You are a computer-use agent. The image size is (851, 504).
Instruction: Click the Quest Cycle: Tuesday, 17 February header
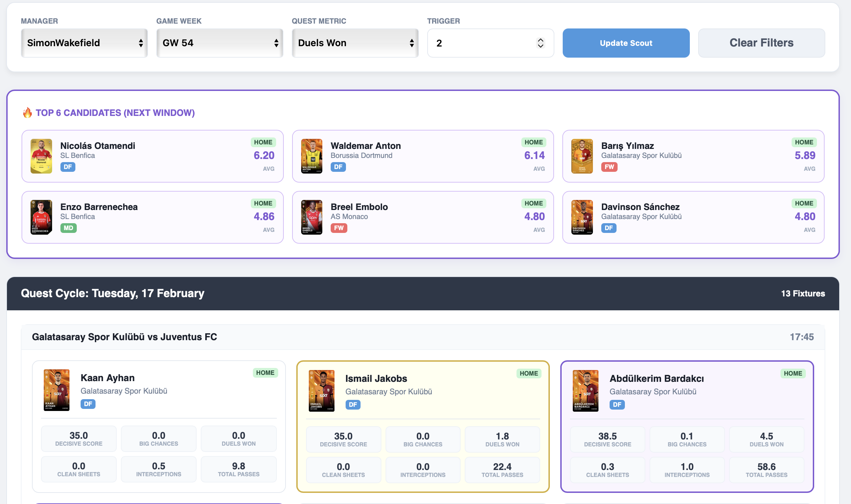pyautogui.click(x=113, y=293)
